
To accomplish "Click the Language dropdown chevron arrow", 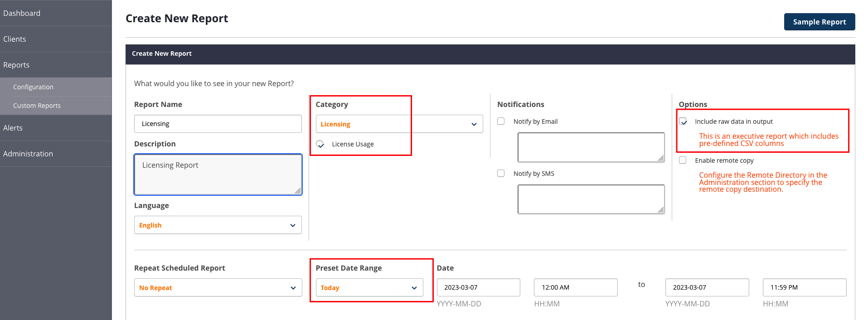I will point(293,225).
